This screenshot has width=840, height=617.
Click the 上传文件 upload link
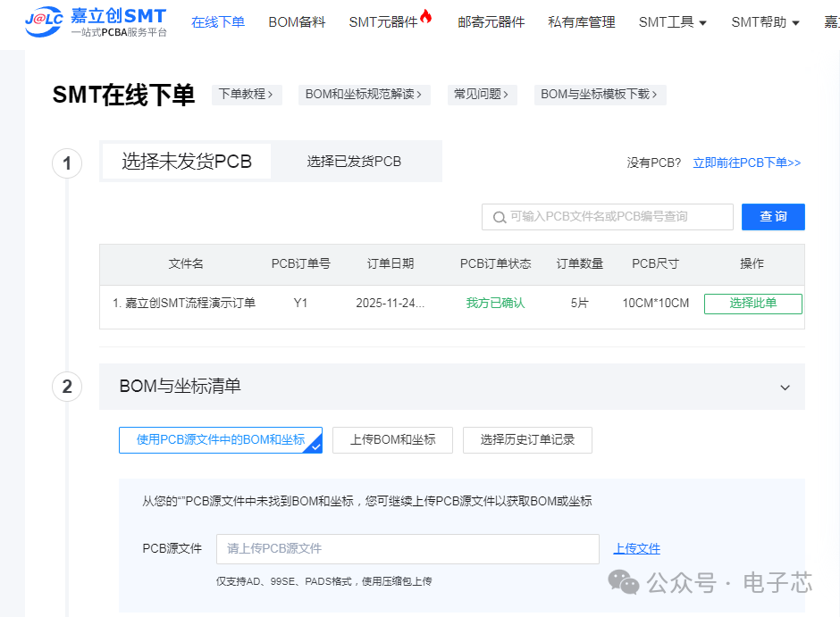[x=636, y=548]
